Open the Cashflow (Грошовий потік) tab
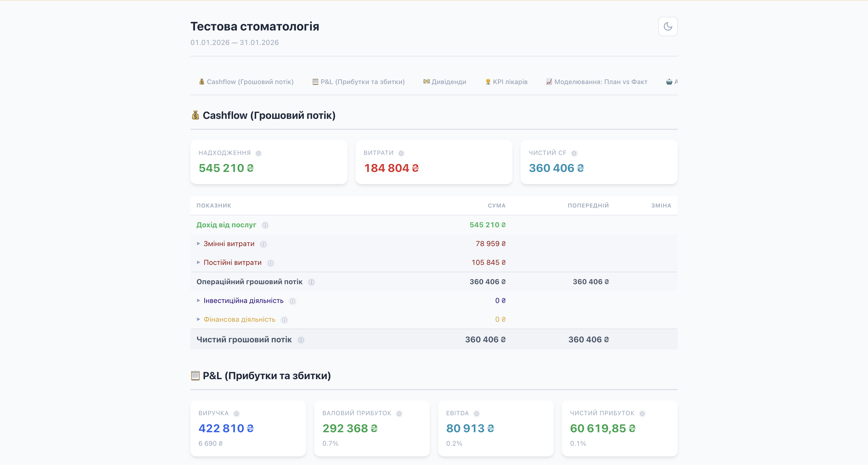868x465 pixels. coord(246,82)
